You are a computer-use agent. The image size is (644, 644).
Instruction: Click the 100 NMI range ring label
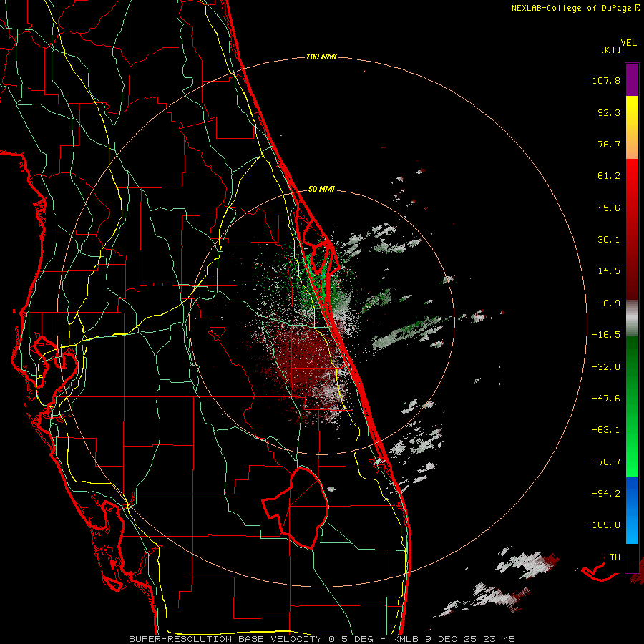tap(321, 57)
